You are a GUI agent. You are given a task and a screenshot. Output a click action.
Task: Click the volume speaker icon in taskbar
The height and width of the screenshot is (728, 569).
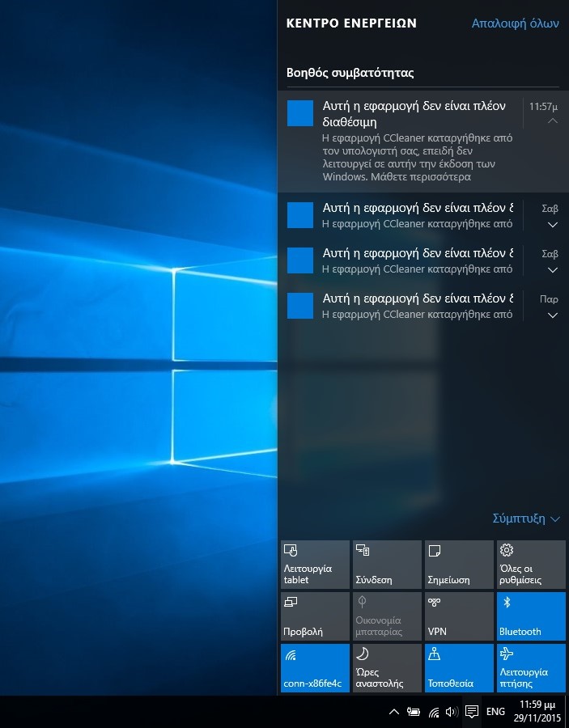(x=452, y=711)
